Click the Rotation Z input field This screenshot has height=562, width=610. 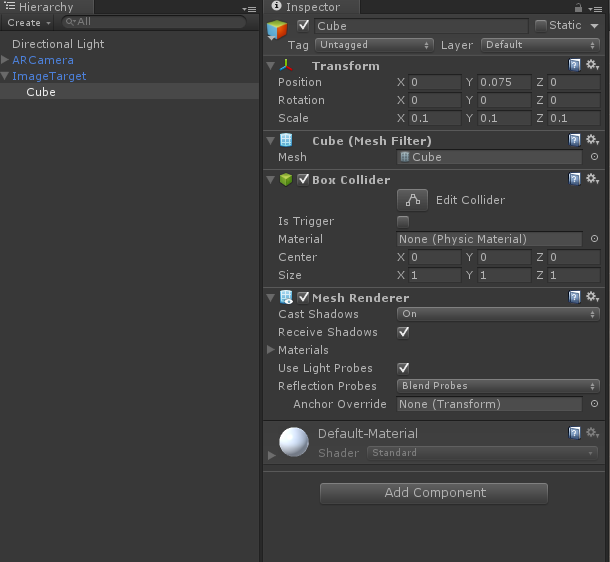[x=573, y=100]
